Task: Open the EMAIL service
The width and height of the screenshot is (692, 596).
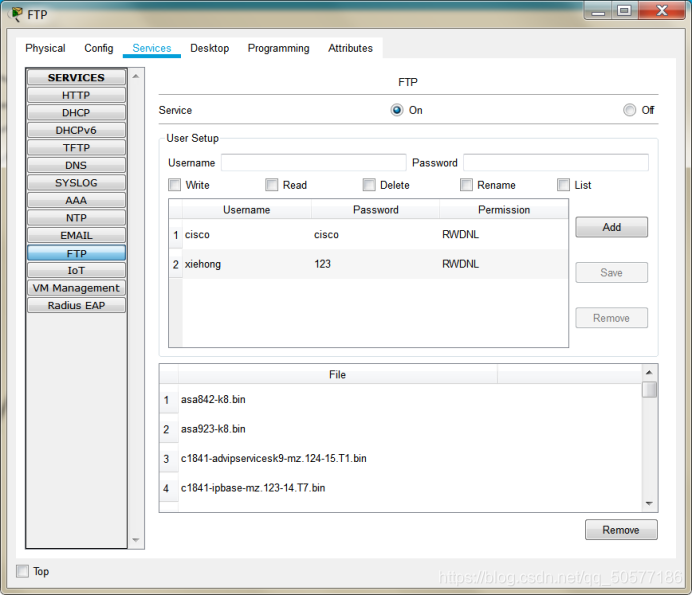Action: [x=76, y=235]
